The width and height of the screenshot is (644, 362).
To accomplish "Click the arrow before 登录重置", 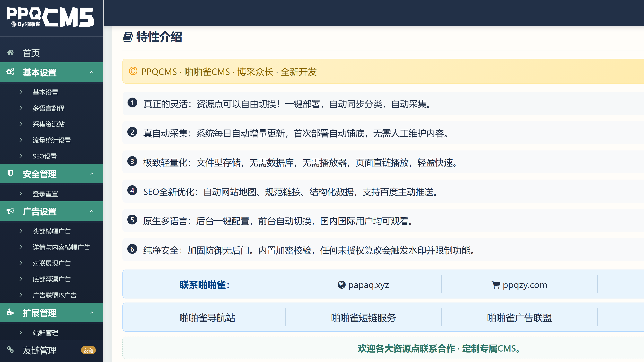I will pyautogui.click(x=21, y=193).
